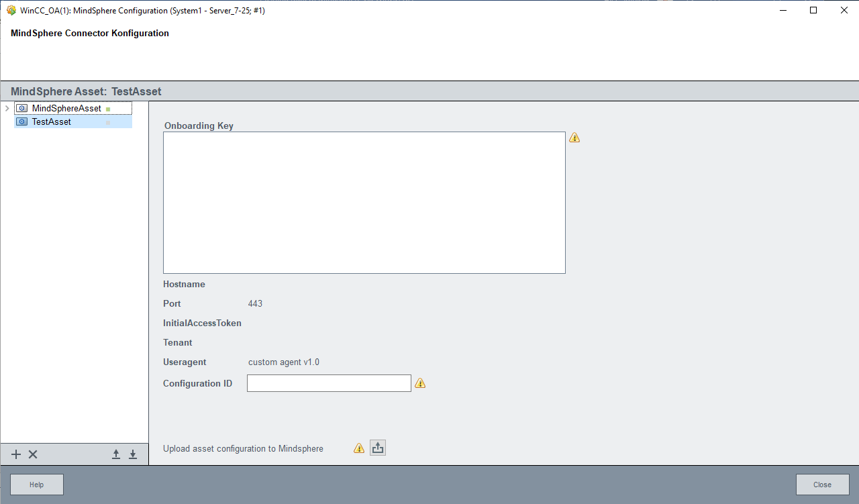859x504 pixels.
Task: Click the TestAsset node icon
Action: 22,121
